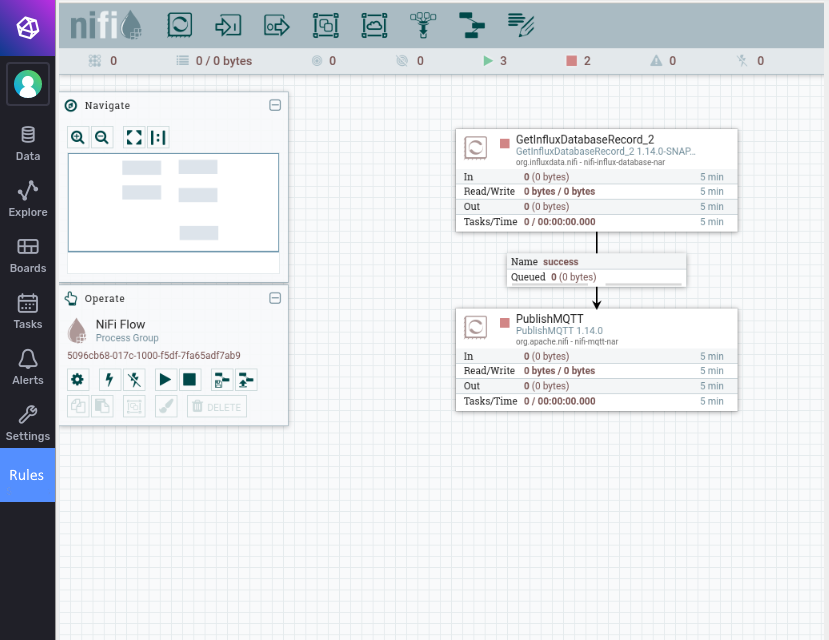
Task: Open Settings in the sidebar
Action: click(27, 423)
